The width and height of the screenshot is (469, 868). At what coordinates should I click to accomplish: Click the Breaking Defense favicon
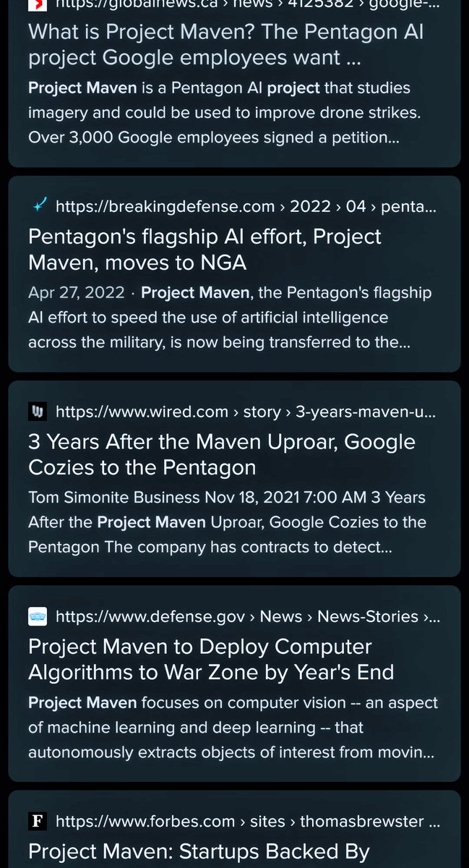(38, 207)
